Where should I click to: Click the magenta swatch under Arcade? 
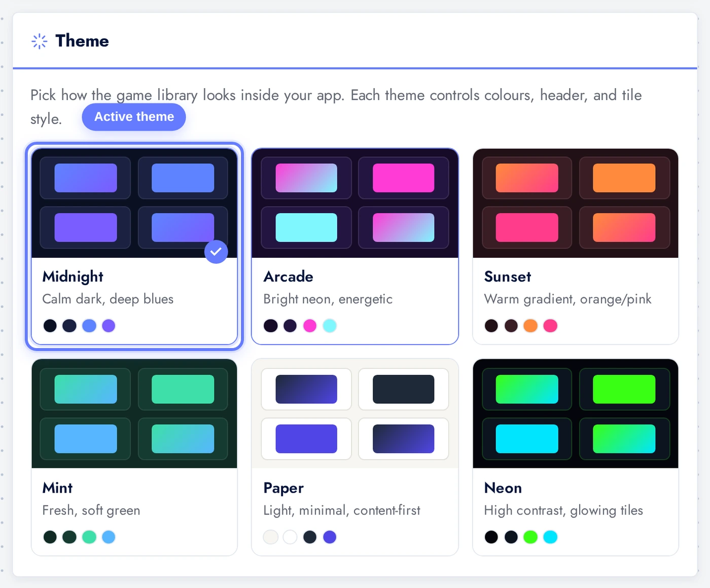click(310, 326)
